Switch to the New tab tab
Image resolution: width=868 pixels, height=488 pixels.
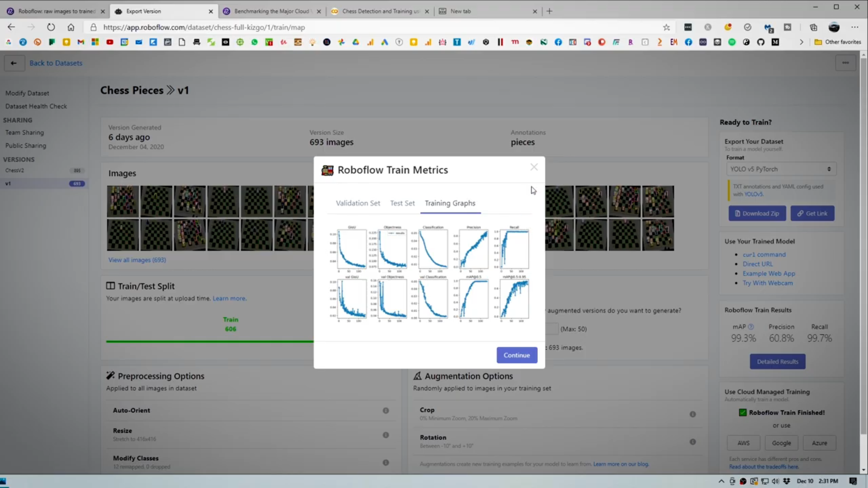pyautogui.click(x=488, y=11)
